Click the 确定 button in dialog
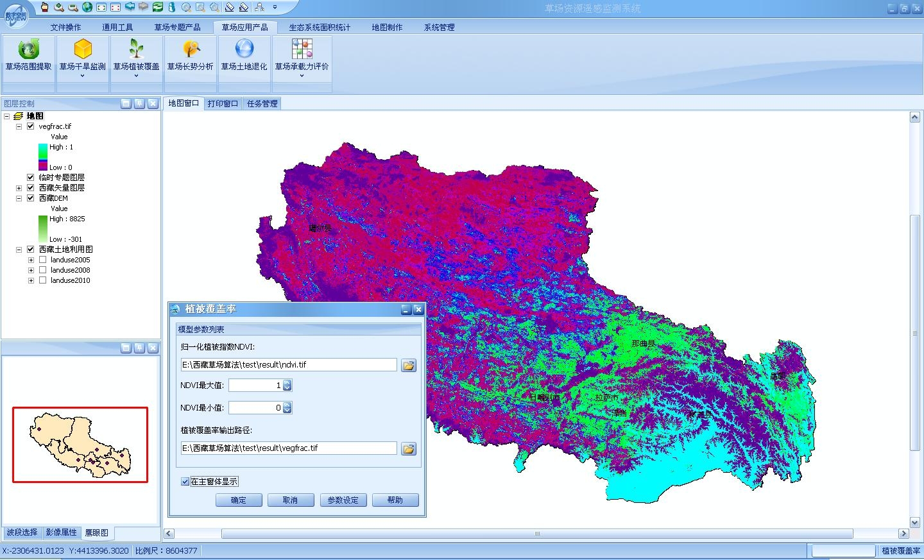 238,500
